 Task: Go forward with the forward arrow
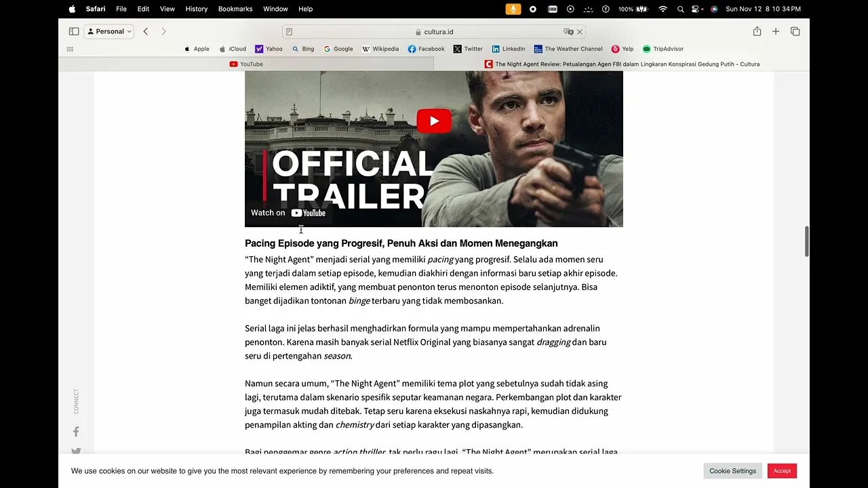[x=163, y=31]
